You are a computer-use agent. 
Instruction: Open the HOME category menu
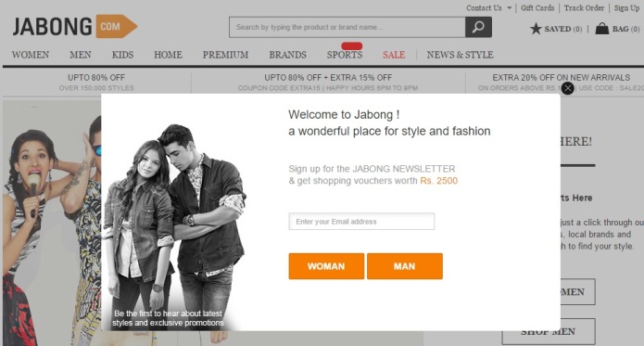tap(168, 55)
